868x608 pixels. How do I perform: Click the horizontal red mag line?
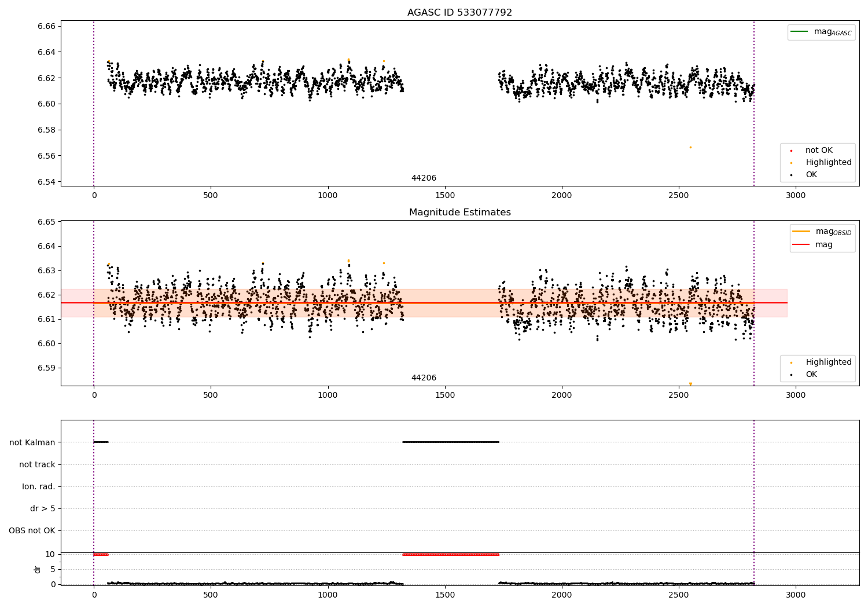[424, 303]
